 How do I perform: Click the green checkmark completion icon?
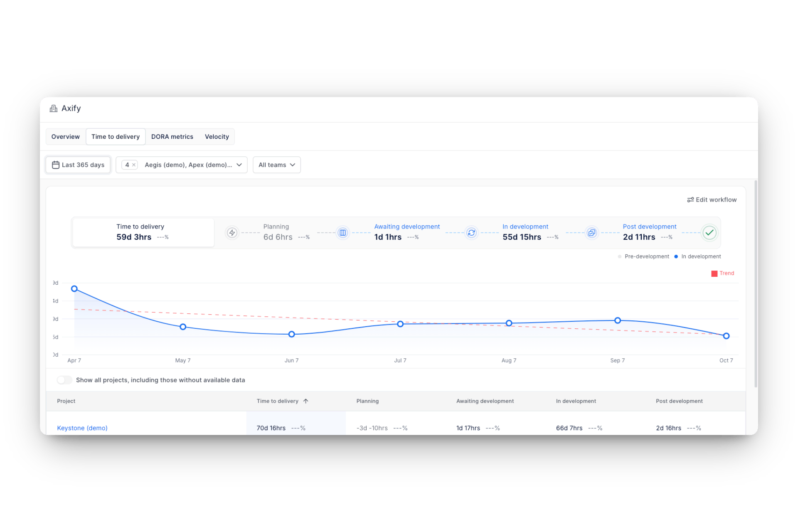(710, 233)
